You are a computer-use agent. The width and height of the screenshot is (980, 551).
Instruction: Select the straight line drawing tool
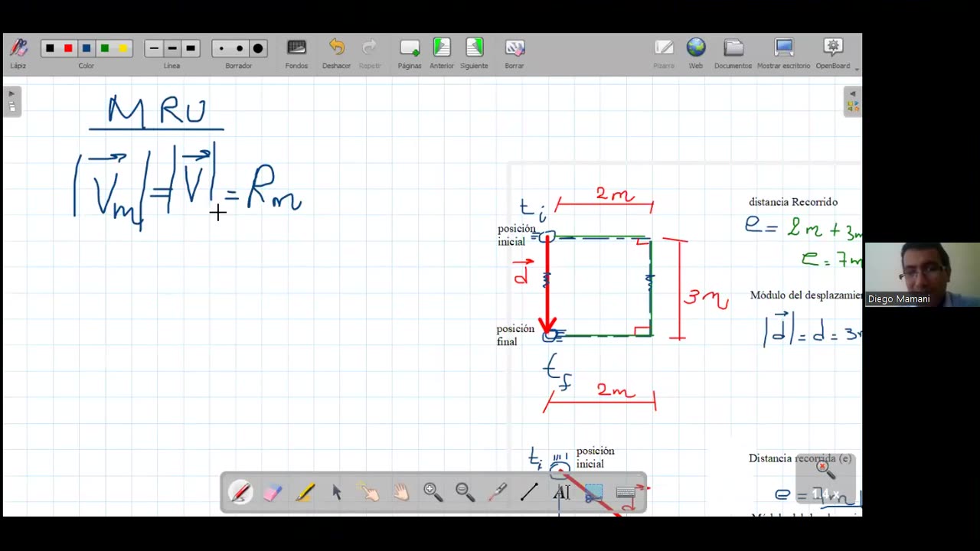[530, 492]
